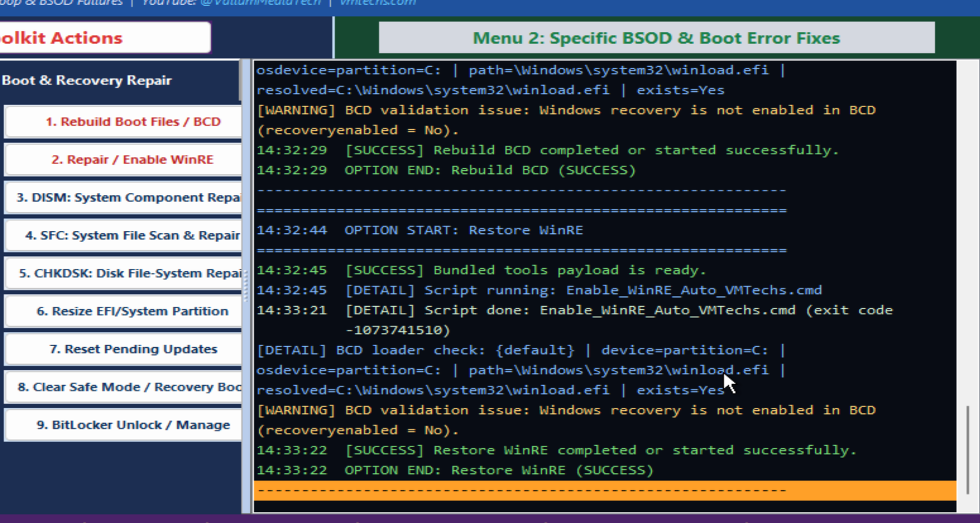Click "Bundled tools payload is ready." log line
Viewport: 980px width, 523px height.
481,270
